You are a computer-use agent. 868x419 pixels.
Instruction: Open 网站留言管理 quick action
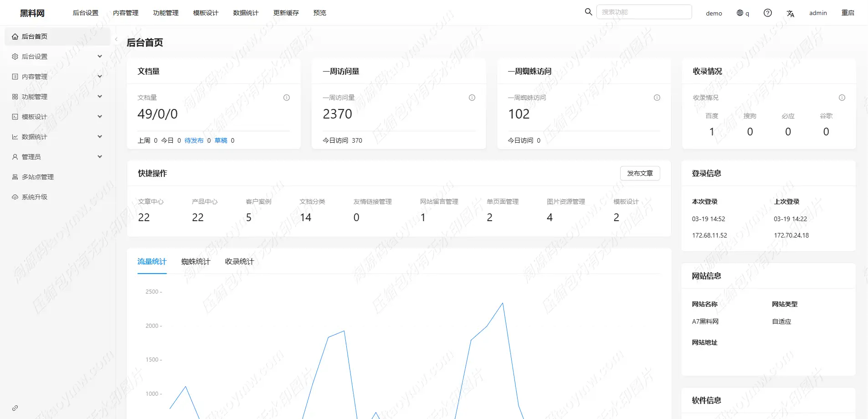point(439,202)
